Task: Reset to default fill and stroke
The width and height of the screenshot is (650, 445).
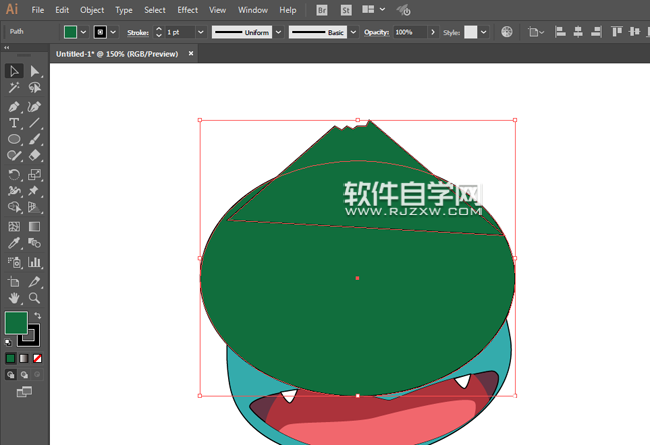Action: point(8,343)
